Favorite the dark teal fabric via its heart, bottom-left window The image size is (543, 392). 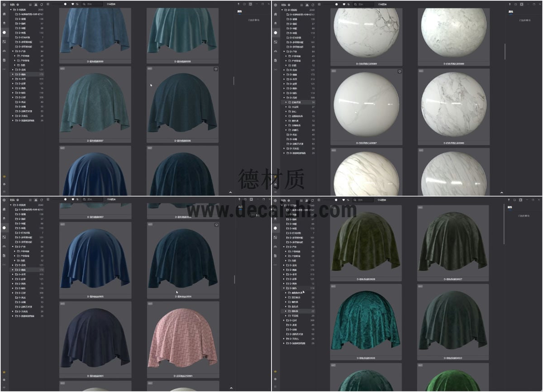(x=216, y=225)
